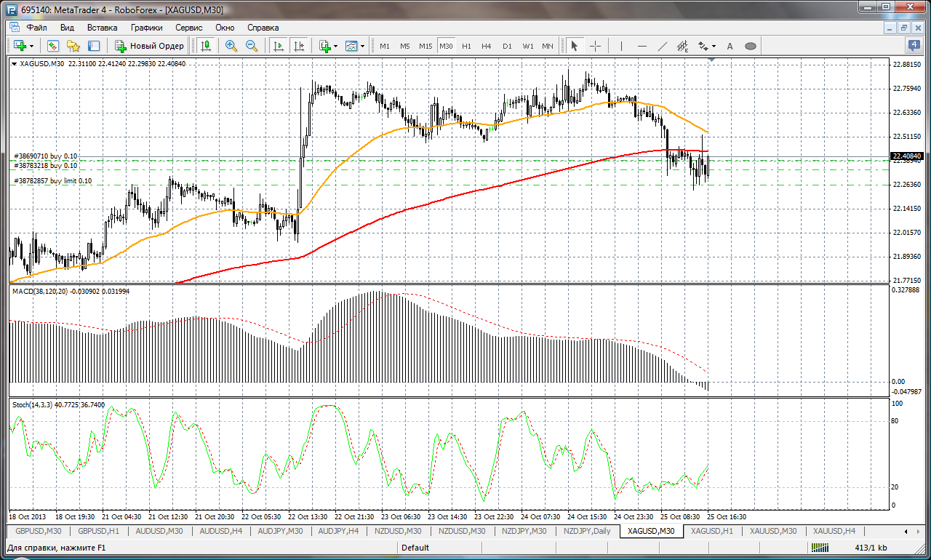The image size is (931, 560).
Task: Toggle the Auto Scroll chart option
Action: (x=278, y=46)
